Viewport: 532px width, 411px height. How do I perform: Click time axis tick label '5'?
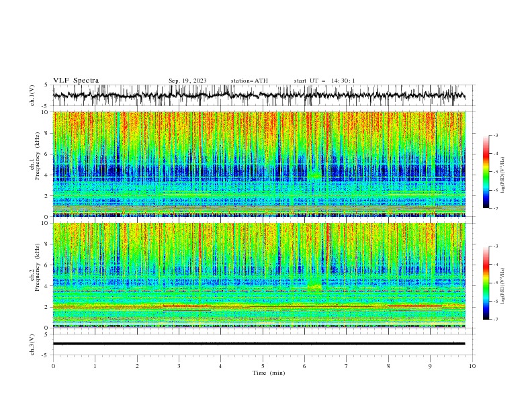263,366
